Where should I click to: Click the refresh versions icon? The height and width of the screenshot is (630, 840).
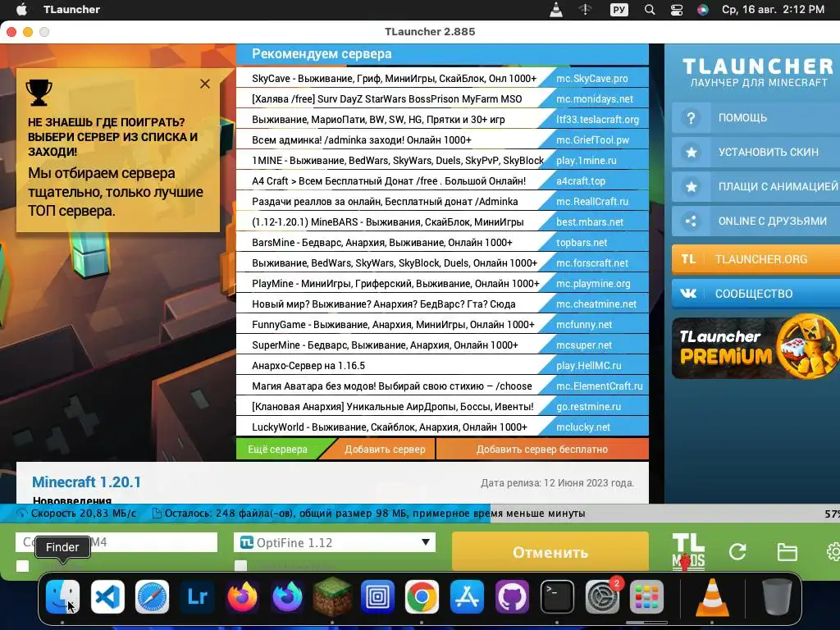pos(737,552)
